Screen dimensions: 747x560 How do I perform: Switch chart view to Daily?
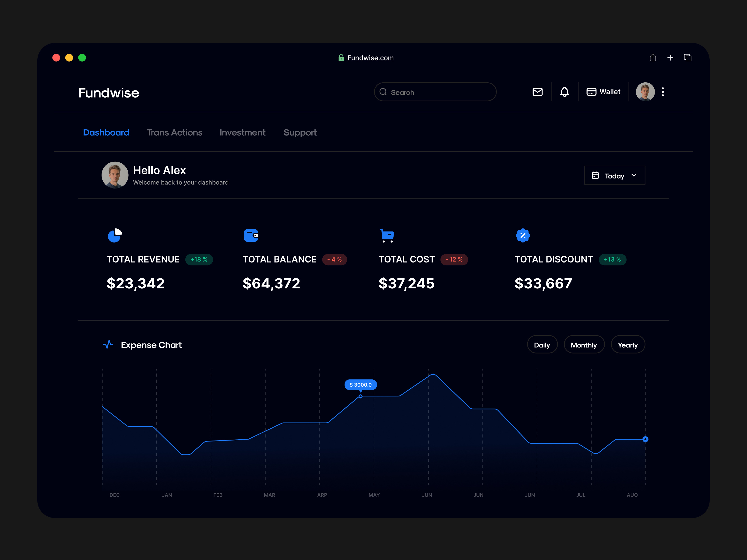pyautogui.click(x=542, y=345)
